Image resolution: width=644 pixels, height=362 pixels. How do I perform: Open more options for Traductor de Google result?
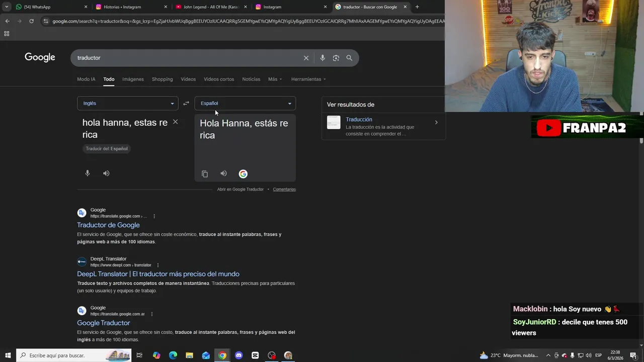pos(154,216)
